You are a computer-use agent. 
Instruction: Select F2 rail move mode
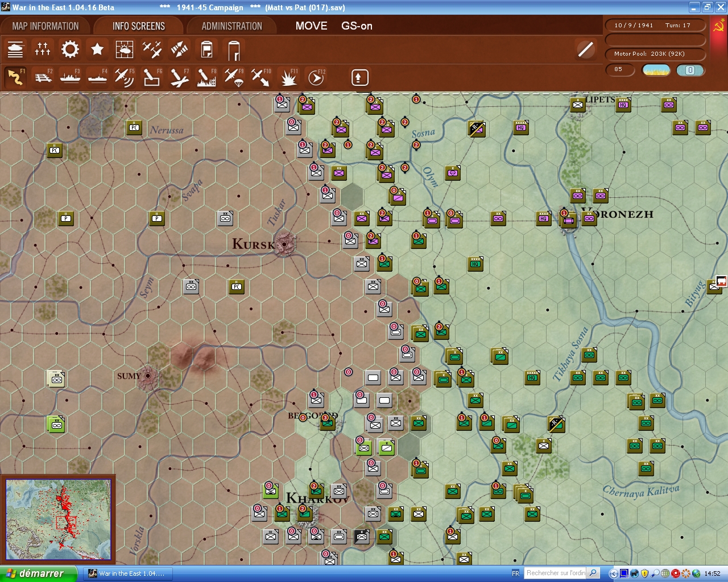43,77
